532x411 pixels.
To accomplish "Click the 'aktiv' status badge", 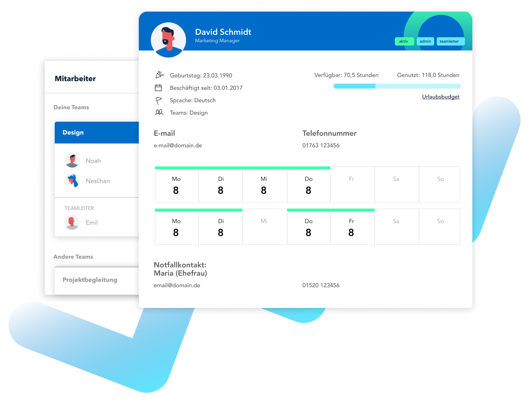I will pos(404,41).
